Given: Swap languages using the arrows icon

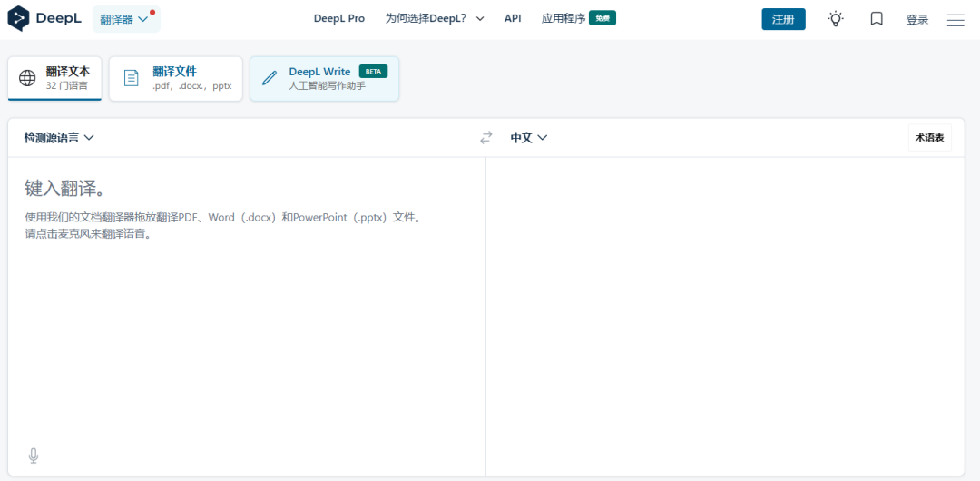Looking at the screenshot, I should pos(486,138).
